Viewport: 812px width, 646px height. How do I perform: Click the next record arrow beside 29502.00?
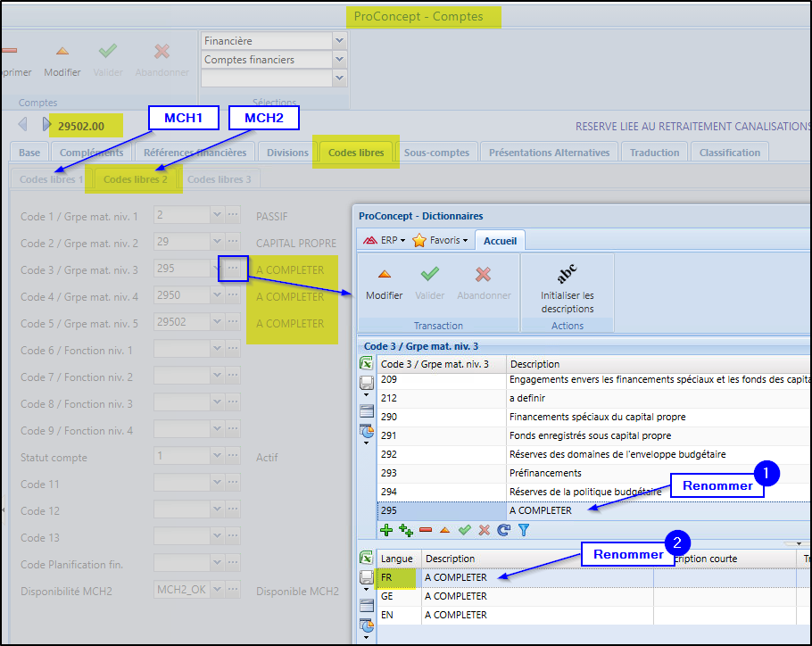[x=46, y=126]
